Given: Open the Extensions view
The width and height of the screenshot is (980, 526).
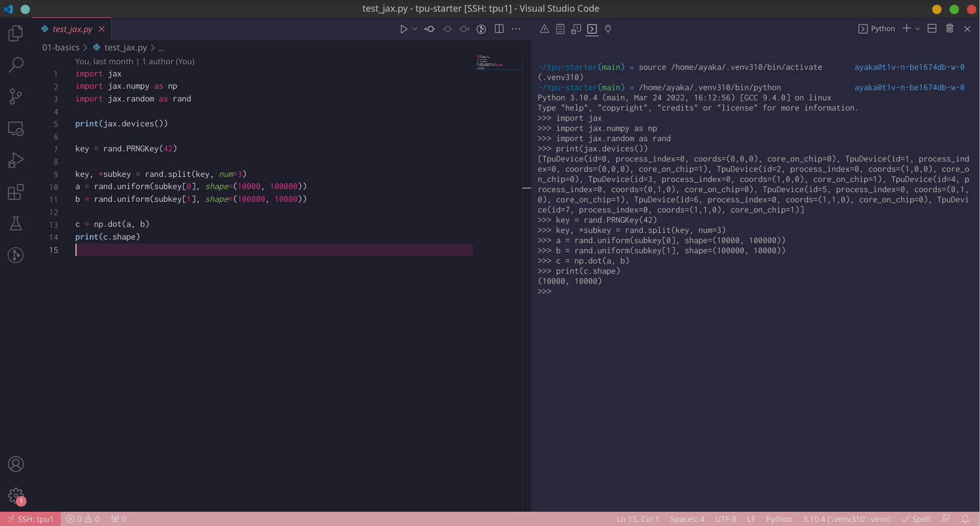Looking at the screenshot, I should coord(16,192).
